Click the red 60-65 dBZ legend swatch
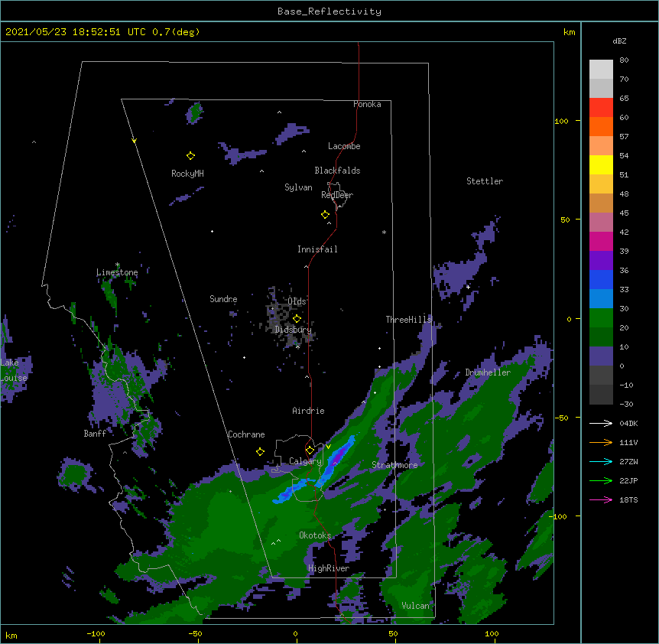The width and height of the screenshot is (659, 644). click(601, 108)
